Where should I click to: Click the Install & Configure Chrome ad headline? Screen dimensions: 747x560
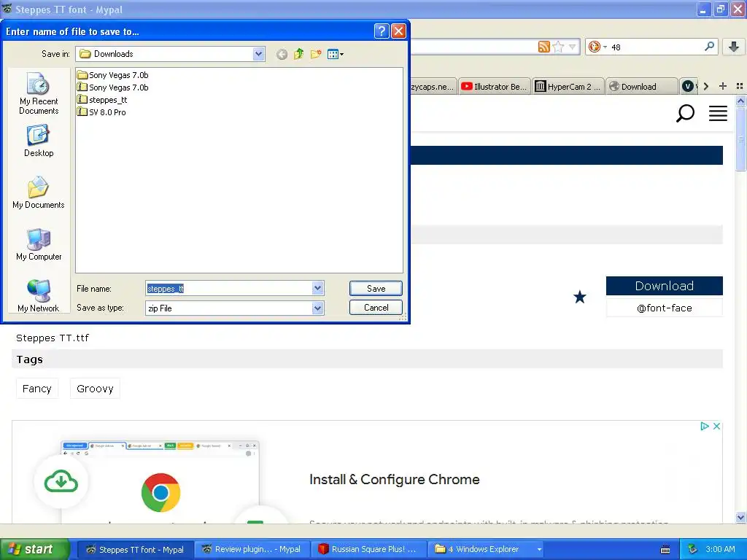(x=395, y=480)
